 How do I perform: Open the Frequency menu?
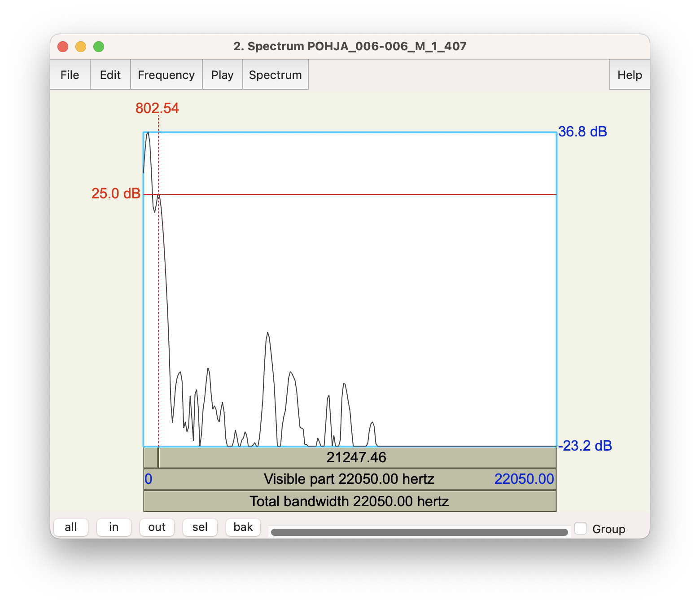pyautogui.click(x=166, y=75)
